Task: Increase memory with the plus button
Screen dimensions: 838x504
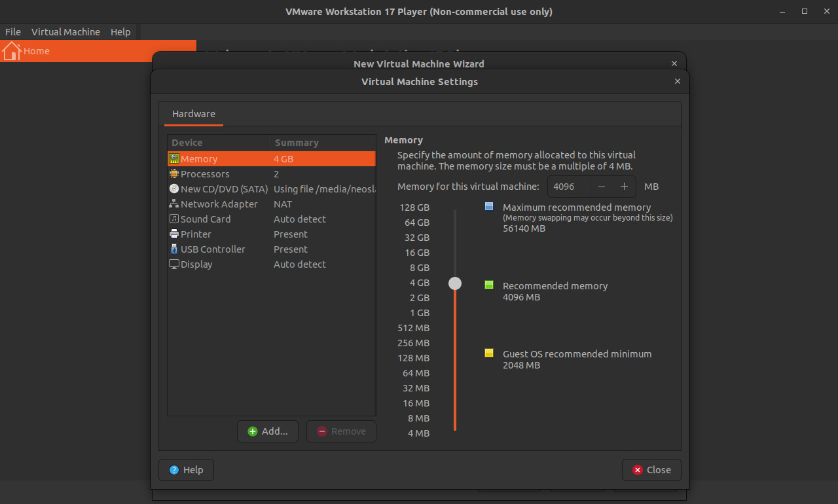Action: pos(624,187)
